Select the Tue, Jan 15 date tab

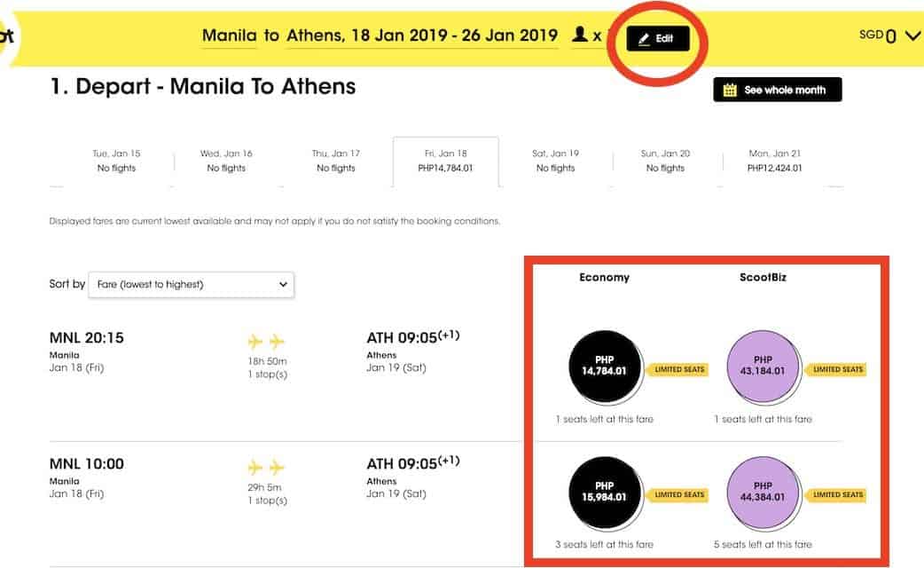(x=116, y=161)
